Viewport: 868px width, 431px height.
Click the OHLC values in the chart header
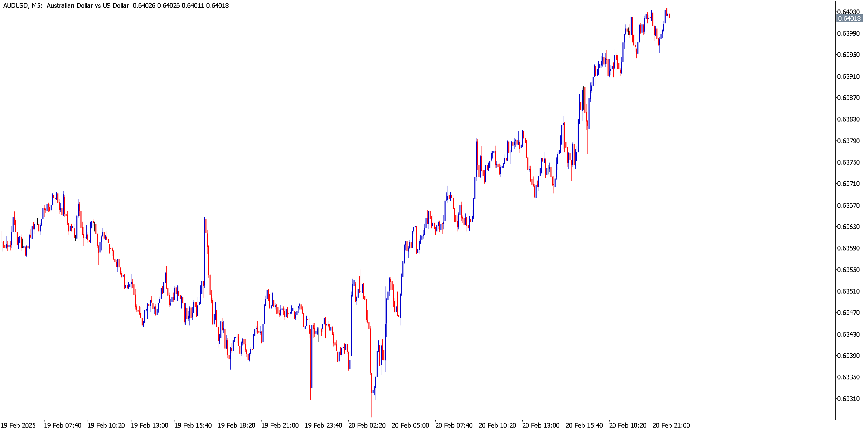tap(181, 5)
